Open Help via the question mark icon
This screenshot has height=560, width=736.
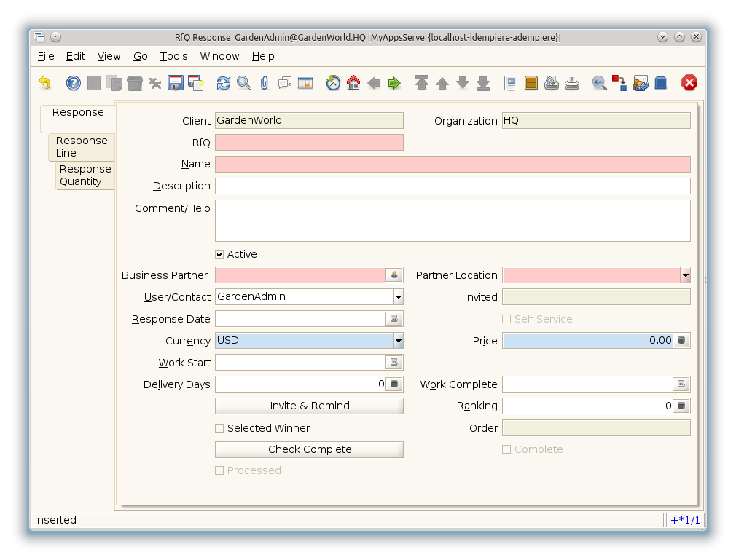[74, 83]
